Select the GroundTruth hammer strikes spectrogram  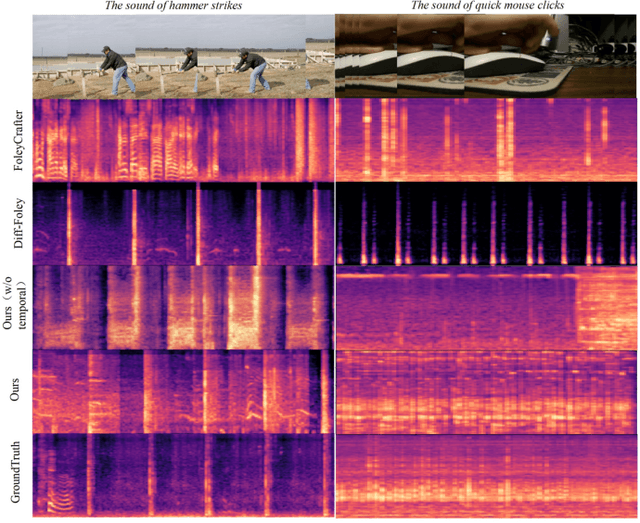(x=182, y=474)
